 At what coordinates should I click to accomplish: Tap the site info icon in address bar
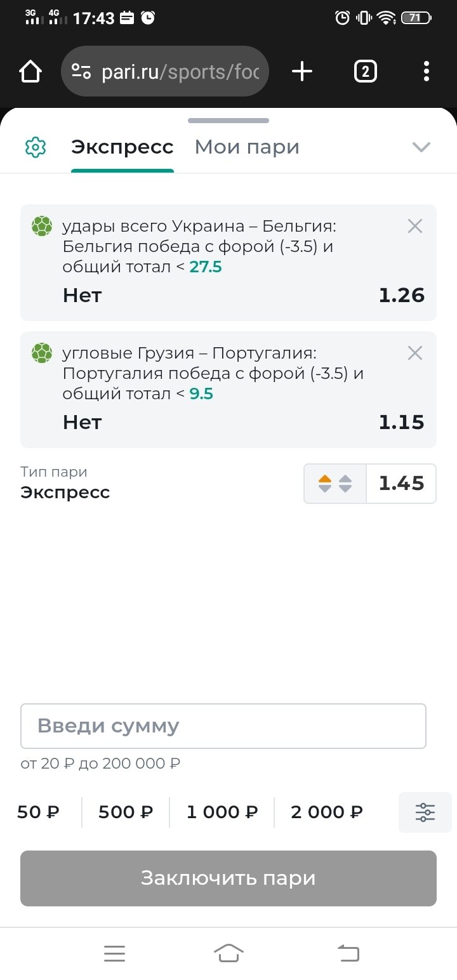81,72
